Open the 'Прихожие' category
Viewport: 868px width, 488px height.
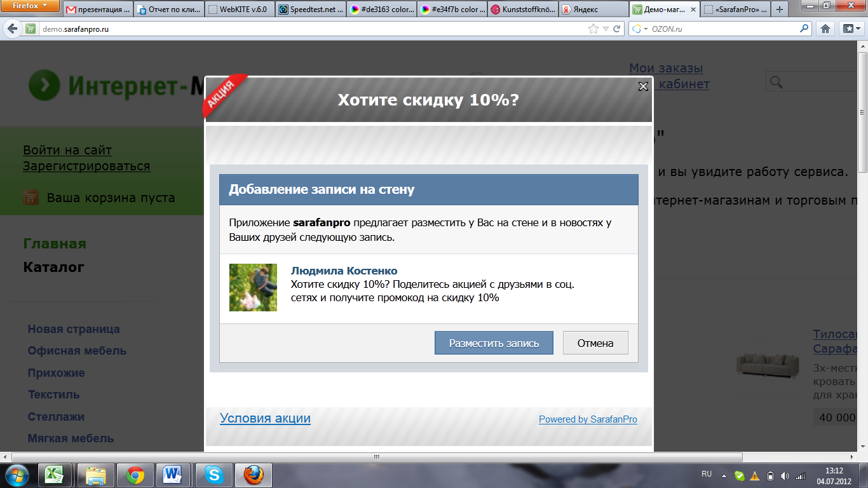(56, 373)
